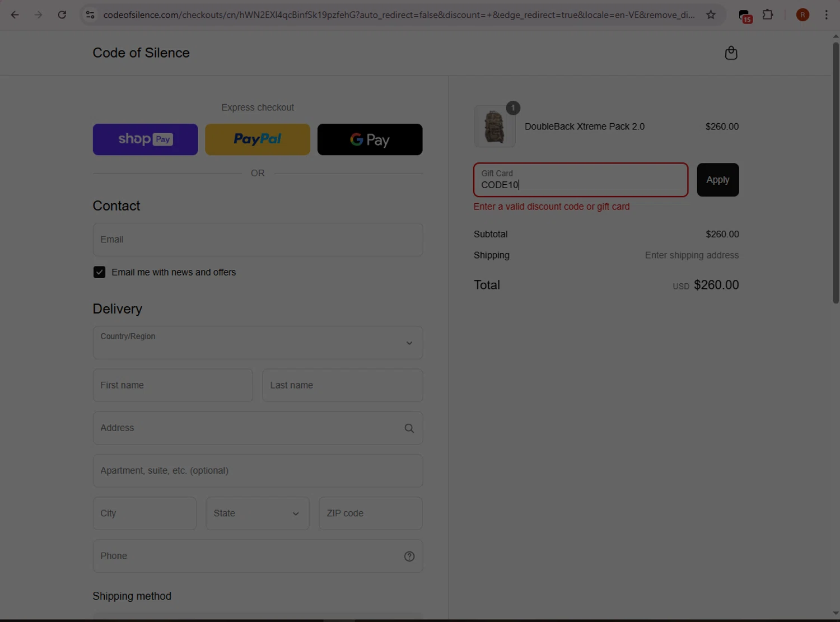840x622 pixels.
Task: Focus the ZIP code field
Action: (x=371, y=513)
